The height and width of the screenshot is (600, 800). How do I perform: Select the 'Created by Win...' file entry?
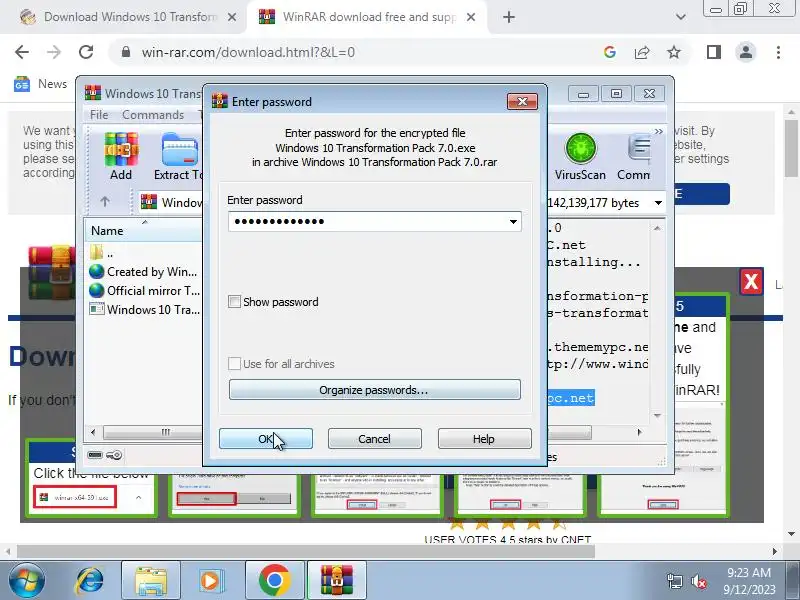point(143,272)
